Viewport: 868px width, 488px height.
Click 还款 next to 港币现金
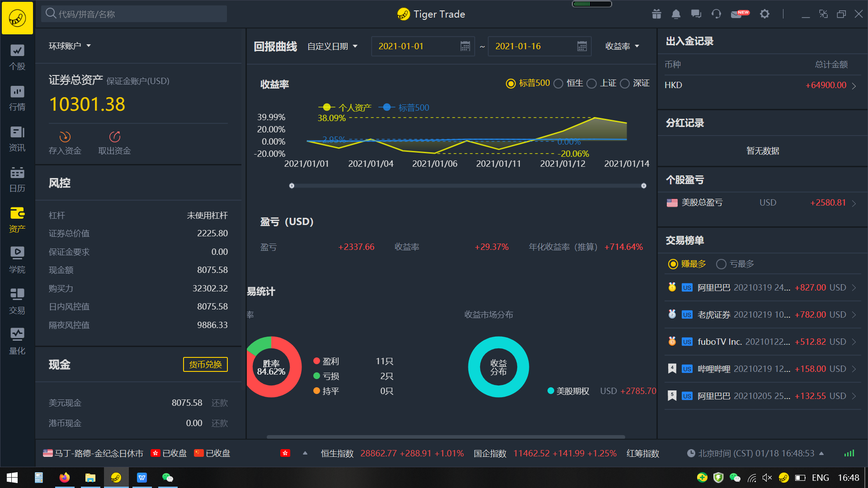coord(220,423)
